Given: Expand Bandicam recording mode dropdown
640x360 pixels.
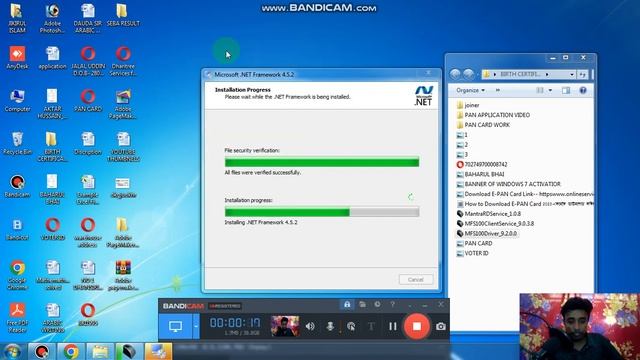Looking at the screenshot, I should [x=196, y=326].
